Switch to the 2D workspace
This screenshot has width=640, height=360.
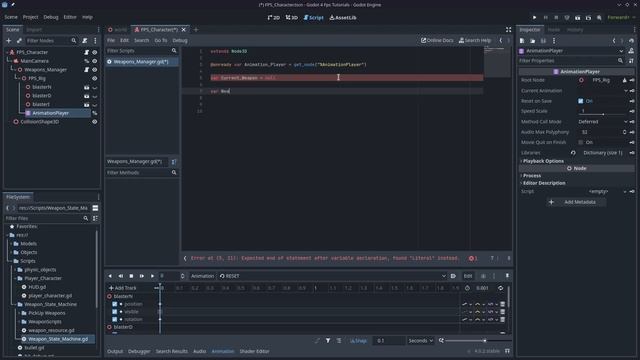273,18
